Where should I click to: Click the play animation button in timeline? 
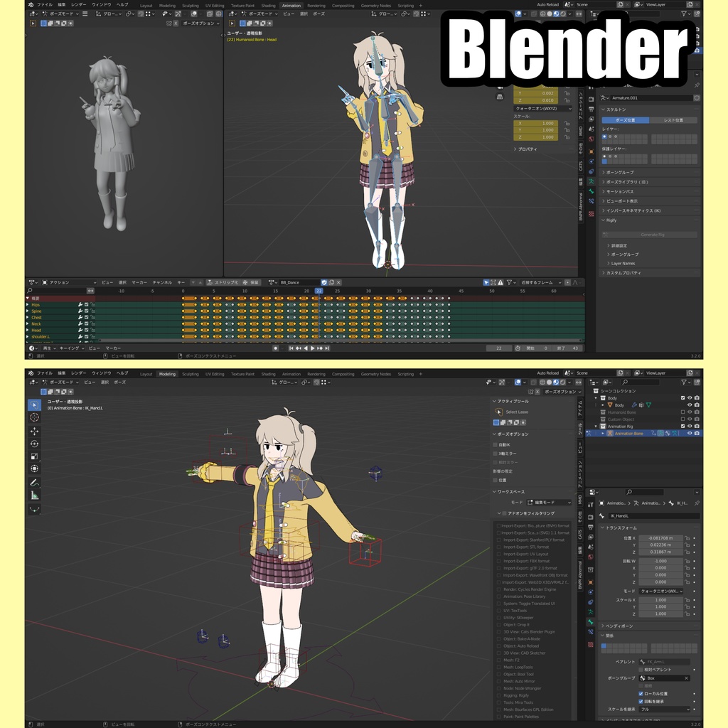(313, 348)
